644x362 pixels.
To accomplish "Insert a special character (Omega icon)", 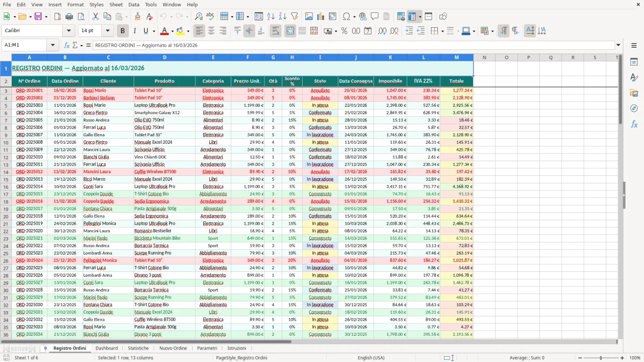I will tap(346, 17).
